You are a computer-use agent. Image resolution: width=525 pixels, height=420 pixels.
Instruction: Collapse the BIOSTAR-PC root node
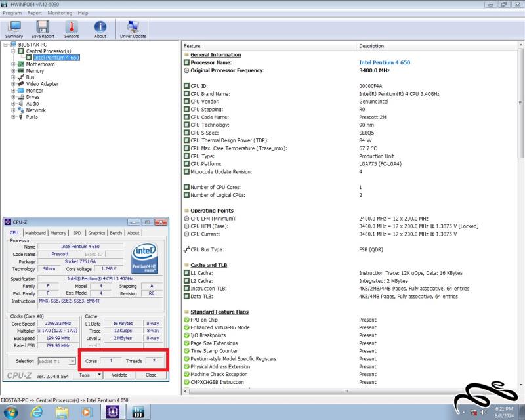[x=6, y=45]
